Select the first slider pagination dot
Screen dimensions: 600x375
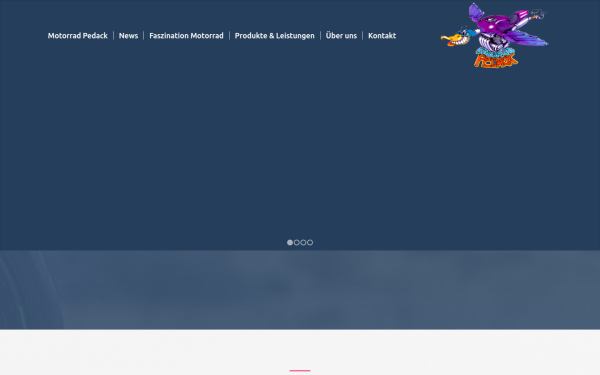(290, 243)
